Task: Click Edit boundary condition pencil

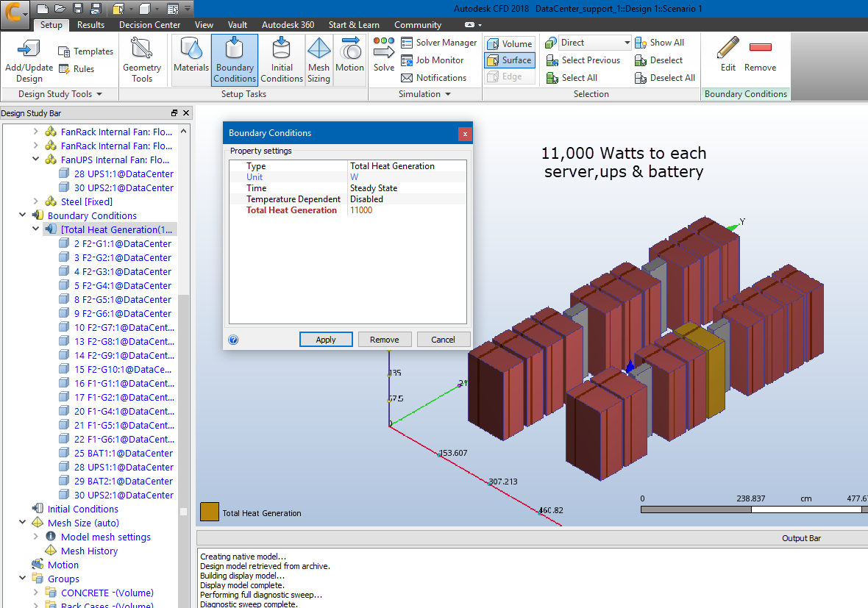Action: pos(728,54)
